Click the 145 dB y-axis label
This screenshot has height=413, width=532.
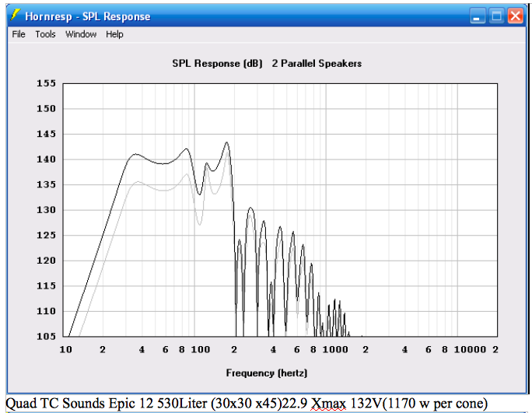tap(46, 134)
